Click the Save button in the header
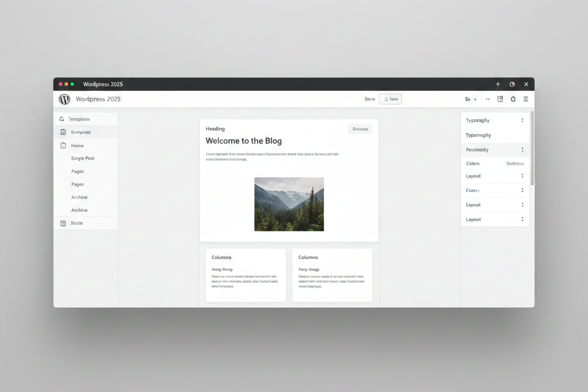 coord(369,99)
